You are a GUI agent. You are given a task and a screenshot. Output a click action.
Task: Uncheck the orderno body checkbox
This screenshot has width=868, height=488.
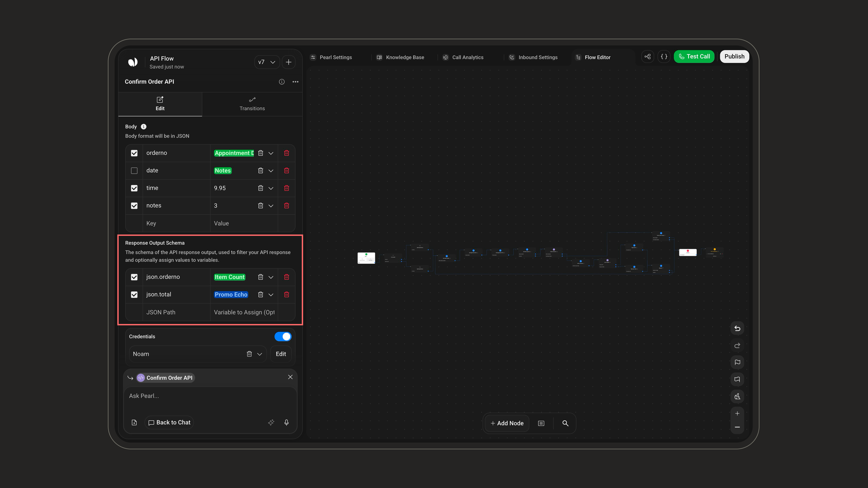coord(134,153)
